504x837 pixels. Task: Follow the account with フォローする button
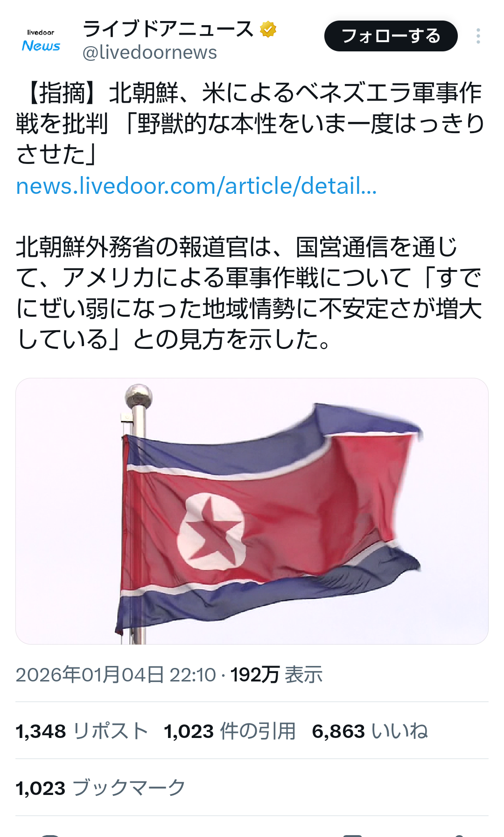click(391, 36)
